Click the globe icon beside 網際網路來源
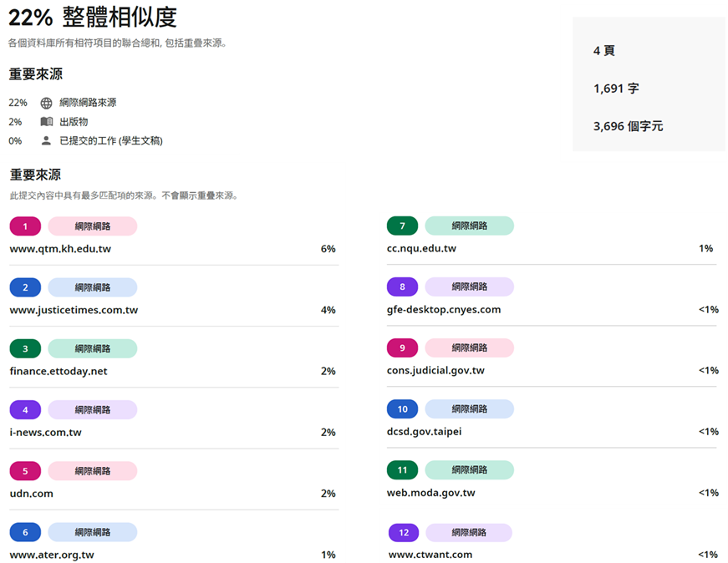Viewport: 728px width, 563px height. (46, 103)
